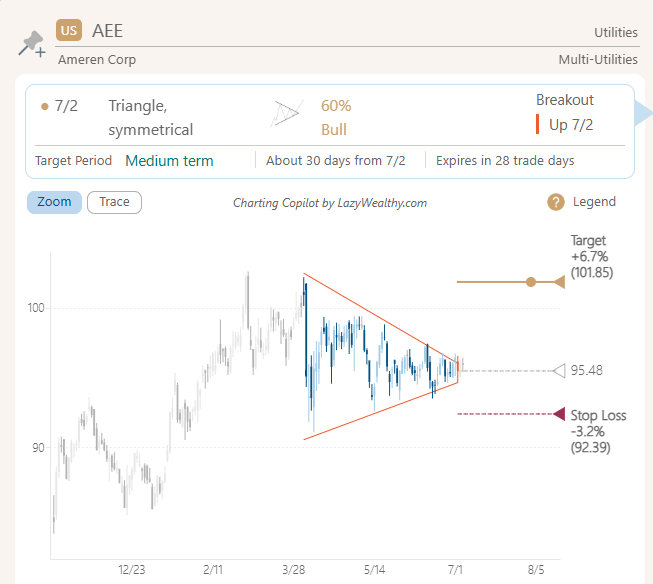Click the US market badge
The width and height of the screenshot is (653, 584).
(69, 31)
